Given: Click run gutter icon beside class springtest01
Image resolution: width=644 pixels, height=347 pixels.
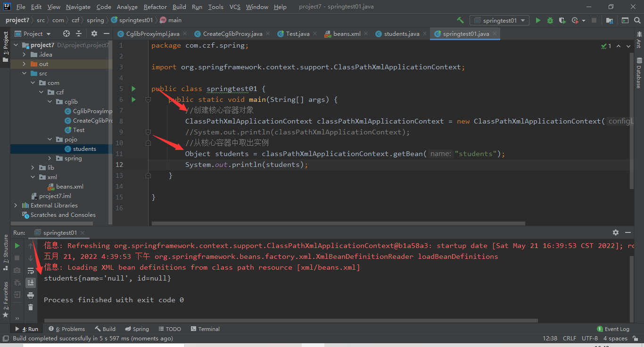Looking at the screenshot, I should point(133,89).
